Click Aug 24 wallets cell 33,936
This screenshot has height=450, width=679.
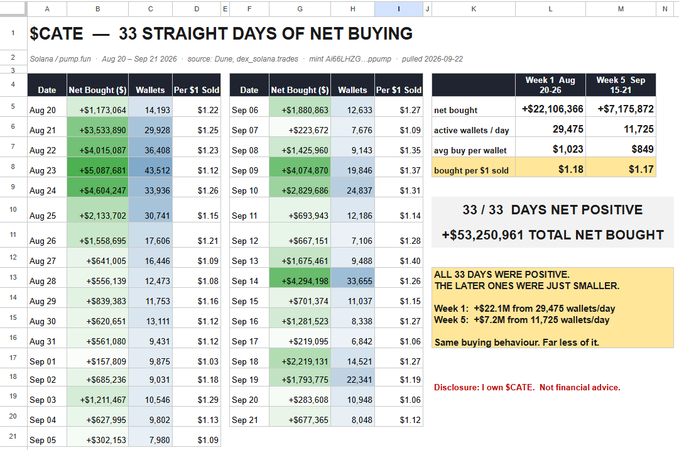150,187
